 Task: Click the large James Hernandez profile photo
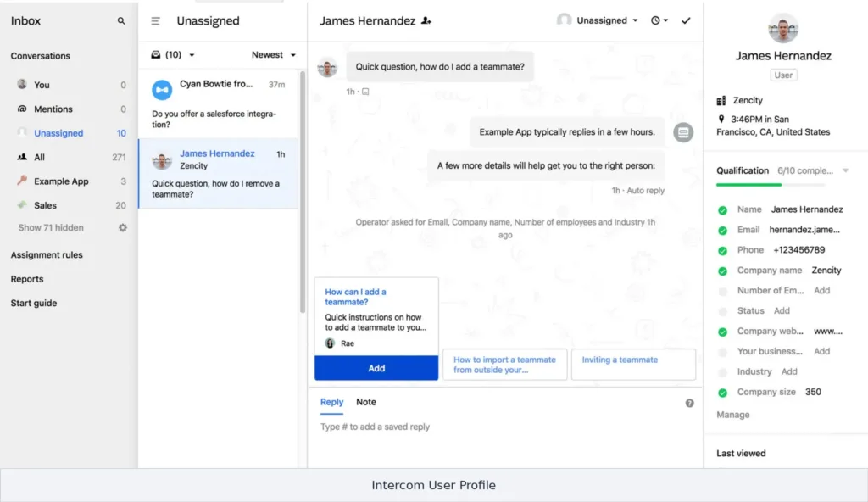pos(783,28)
